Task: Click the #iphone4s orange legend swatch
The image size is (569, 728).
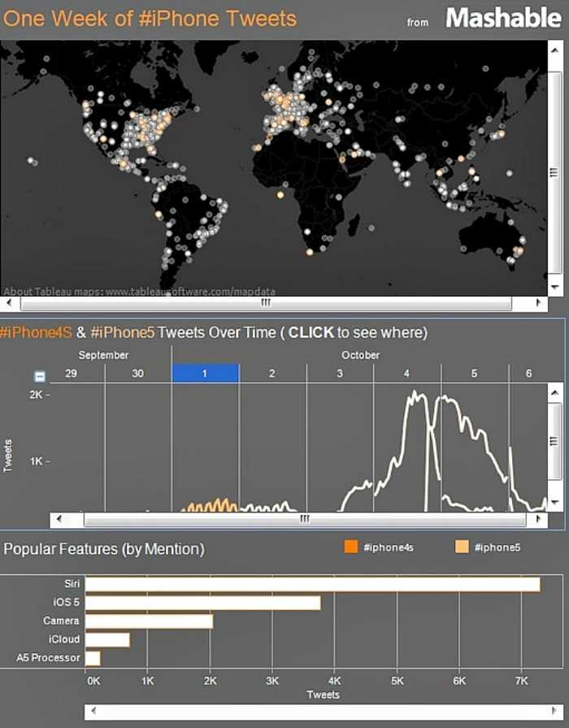Action: 351,547
